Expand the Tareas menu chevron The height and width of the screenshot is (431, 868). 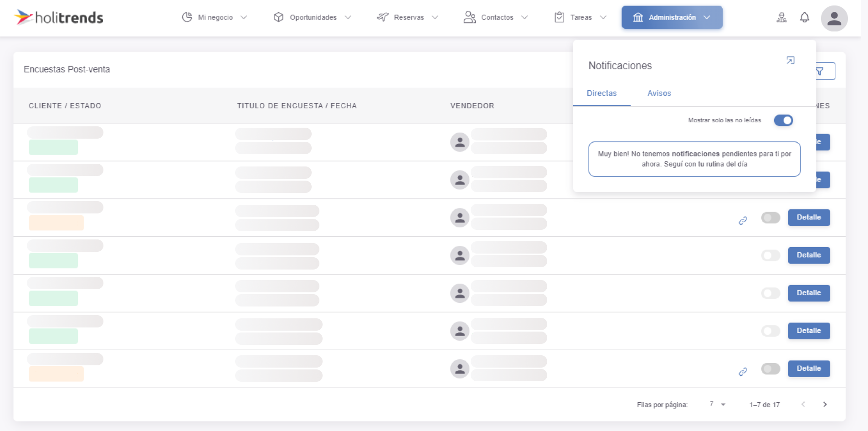(x=603, y=17)
